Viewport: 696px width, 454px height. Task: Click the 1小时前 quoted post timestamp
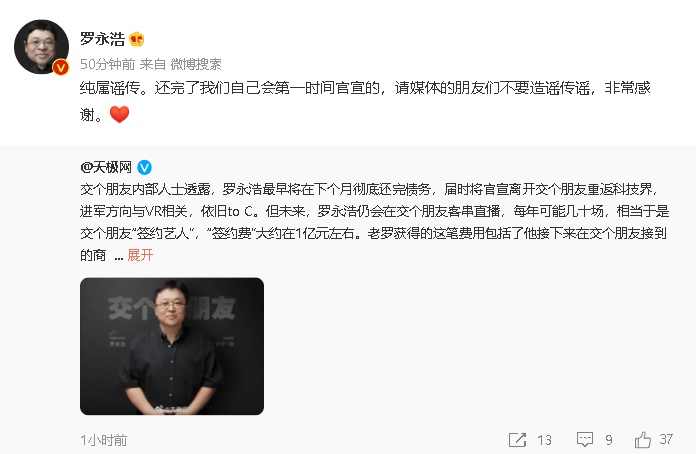tap(103, 440)
